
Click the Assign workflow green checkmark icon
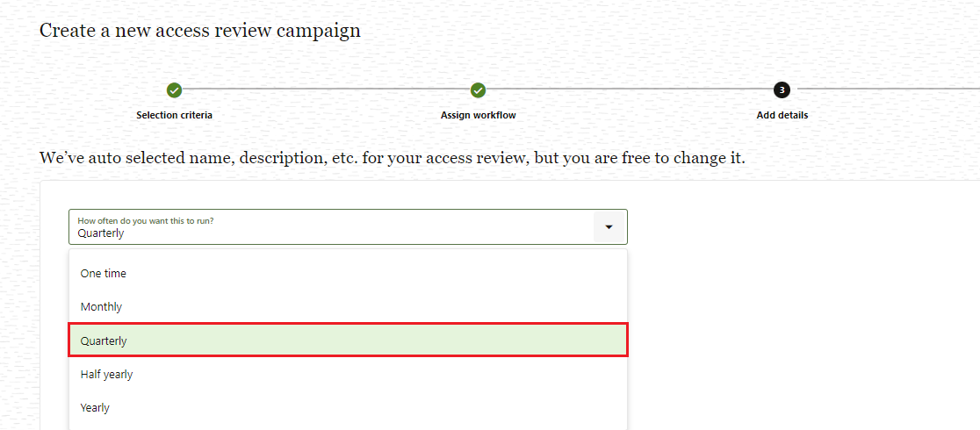coord(478,90)
